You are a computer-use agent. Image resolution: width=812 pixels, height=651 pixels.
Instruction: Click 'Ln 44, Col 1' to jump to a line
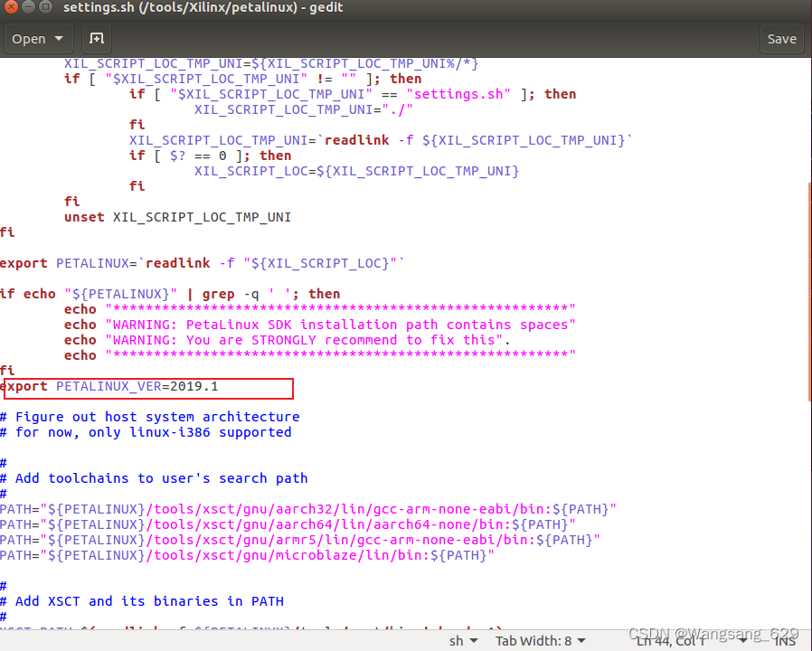point(671,639)
